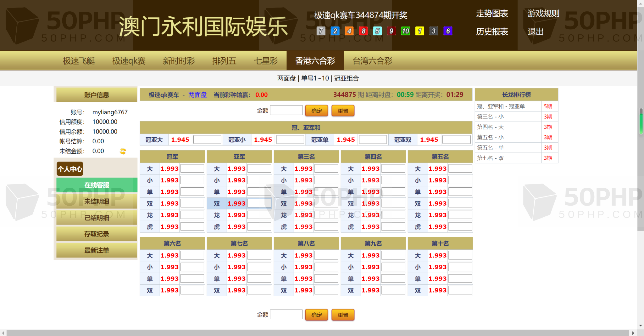Click the refresh icon beside 未结金额
Screen dimensions: 644x336
click(x=123, y=151)
